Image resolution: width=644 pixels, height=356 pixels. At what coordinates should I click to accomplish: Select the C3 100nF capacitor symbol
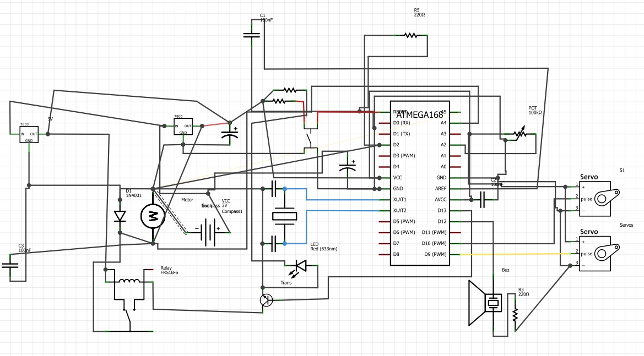point(10,265)
